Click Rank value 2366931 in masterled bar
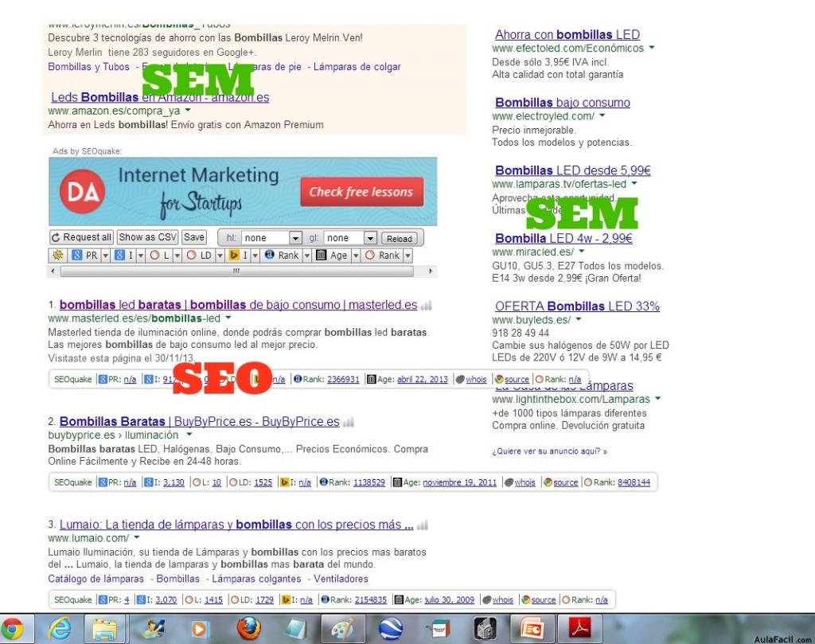This screenshot has height=644, width=815. tap(343, 380)
